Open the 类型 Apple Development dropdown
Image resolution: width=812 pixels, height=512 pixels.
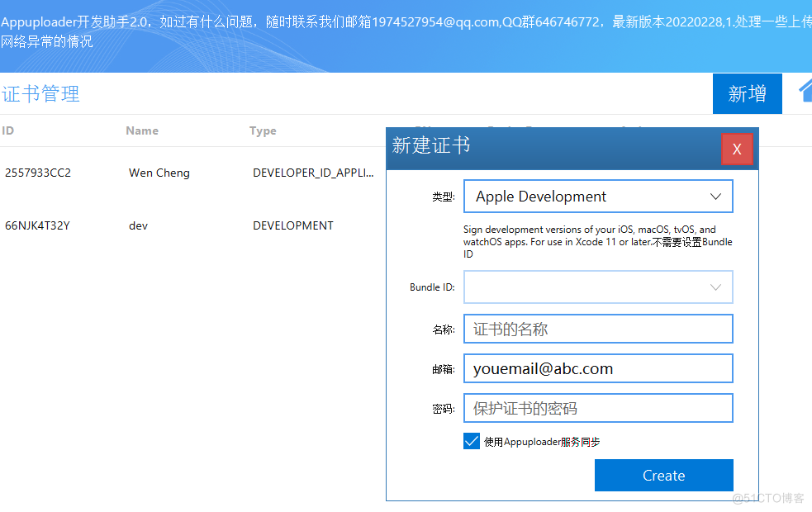[x=598, y=197]
